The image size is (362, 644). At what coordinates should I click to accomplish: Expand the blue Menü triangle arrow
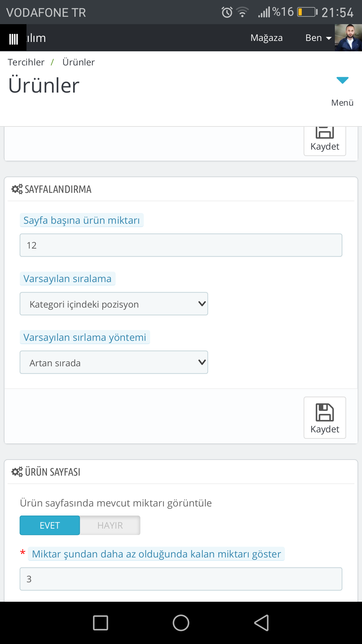tap(343, 80)
